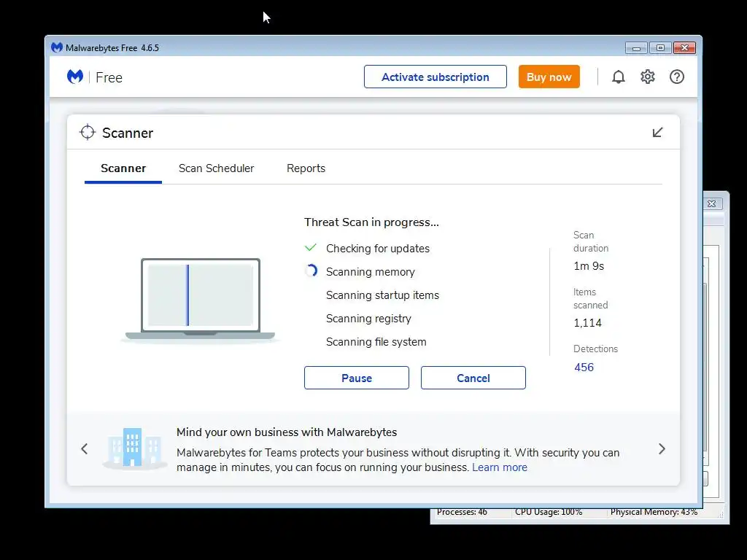Viewport: 747px width, 560px height.
Task: Switch to the Scanner tab
Action: point(123,168)
